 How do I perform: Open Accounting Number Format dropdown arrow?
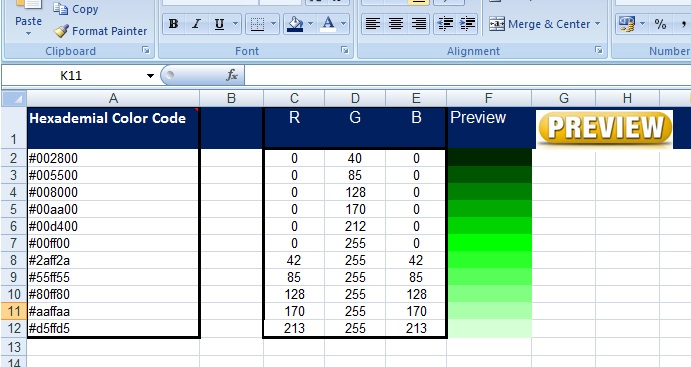643,24
